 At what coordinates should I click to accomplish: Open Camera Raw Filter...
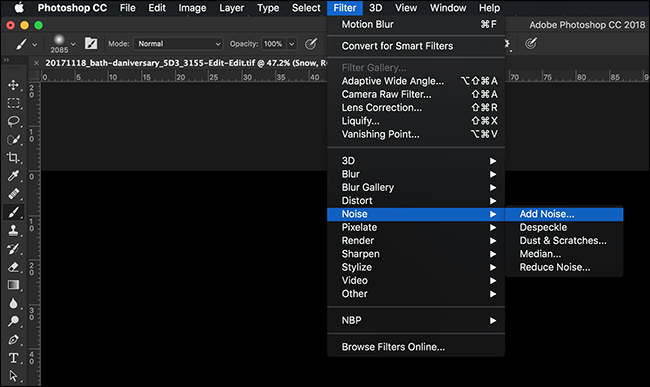(416, 94)
